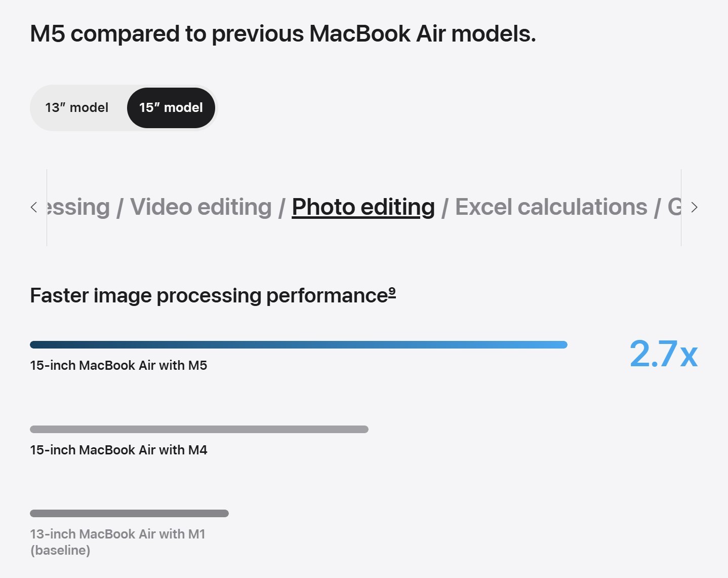
Task: Click the M1 baseline performance bar
Action: (x=130, y=513)
